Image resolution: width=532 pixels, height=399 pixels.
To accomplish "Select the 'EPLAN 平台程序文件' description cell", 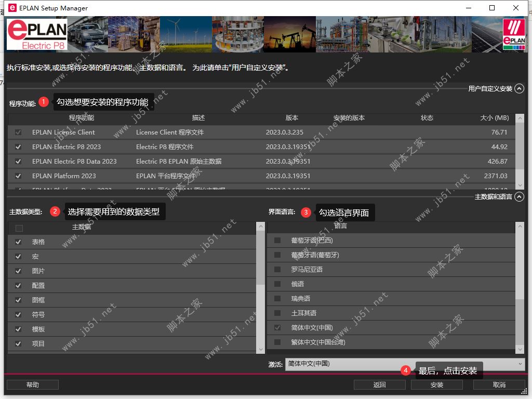I will (x=166, y=176).
